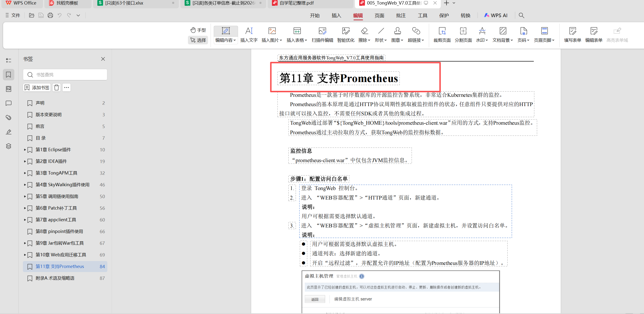The height and width of the screenshot is (314, 644).
Task: Expand 第6章 Patch补丁工具 bookmark
Action: point(25,208)
